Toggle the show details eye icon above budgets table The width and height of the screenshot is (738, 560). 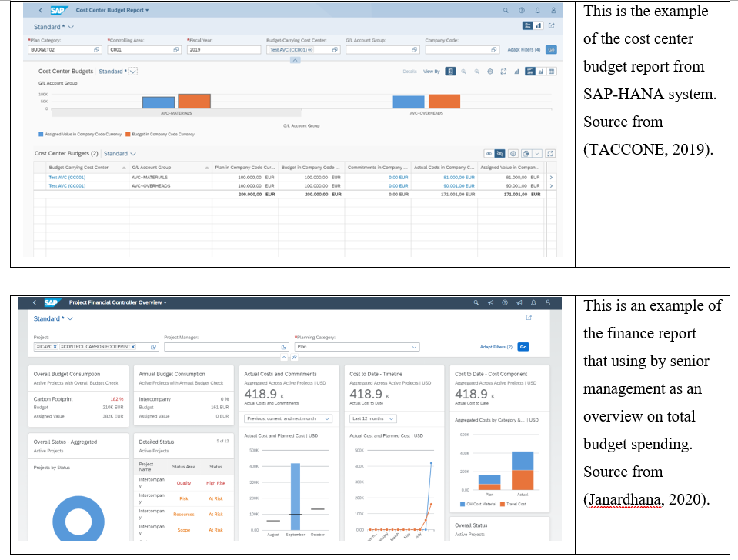489,153
